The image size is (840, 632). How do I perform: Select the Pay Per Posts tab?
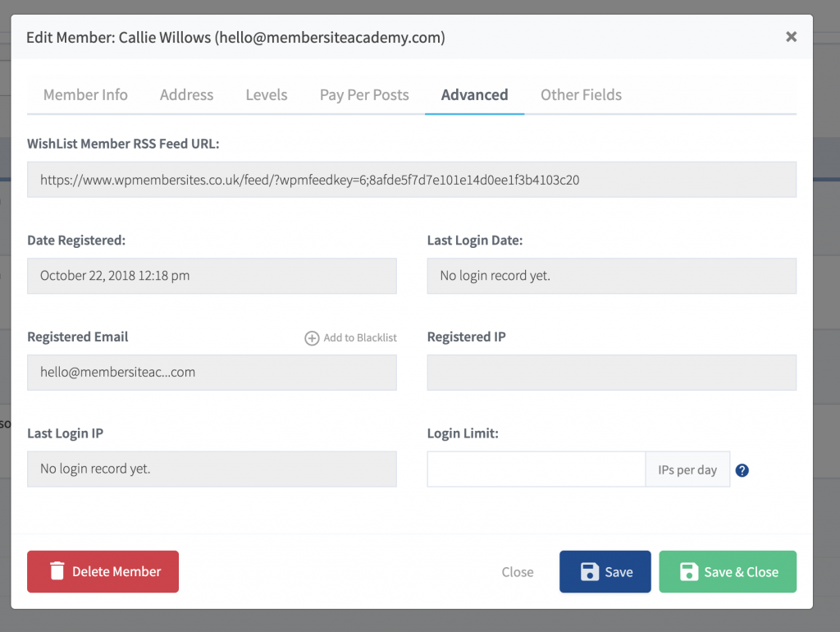point(364,95)
